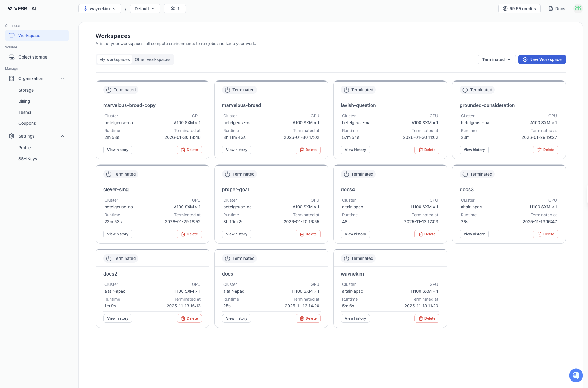Image resolution: width=588 pixels, height=388 pixels.
Task: Open the Workspace section in sidebar
Action: coord(29,35)
